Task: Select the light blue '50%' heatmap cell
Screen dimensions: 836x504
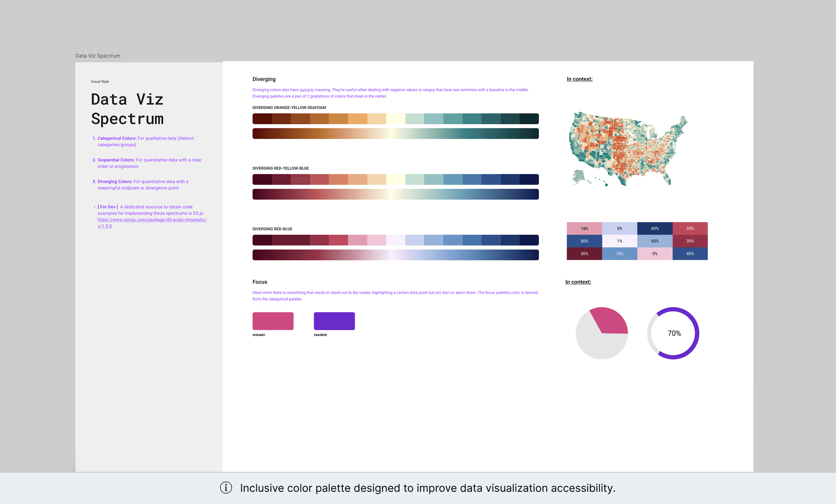Action: click(x=655, y=241)
